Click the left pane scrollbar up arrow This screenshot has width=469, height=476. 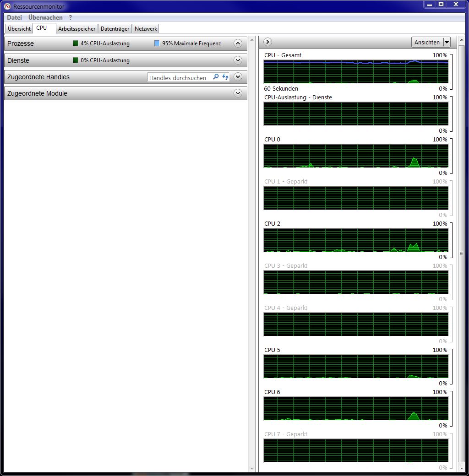tap(252, 40)
